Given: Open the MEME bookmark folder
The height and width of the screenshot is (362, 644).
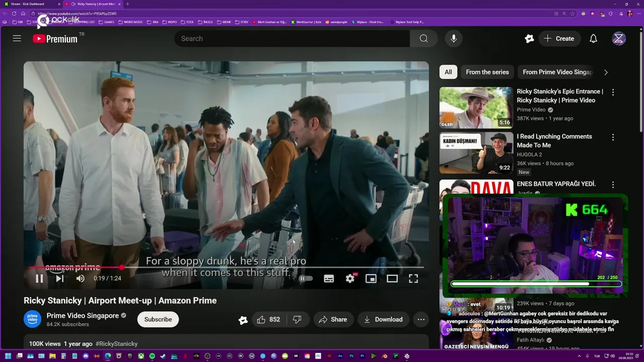Looking at the screenshot, I should point(223,22).
